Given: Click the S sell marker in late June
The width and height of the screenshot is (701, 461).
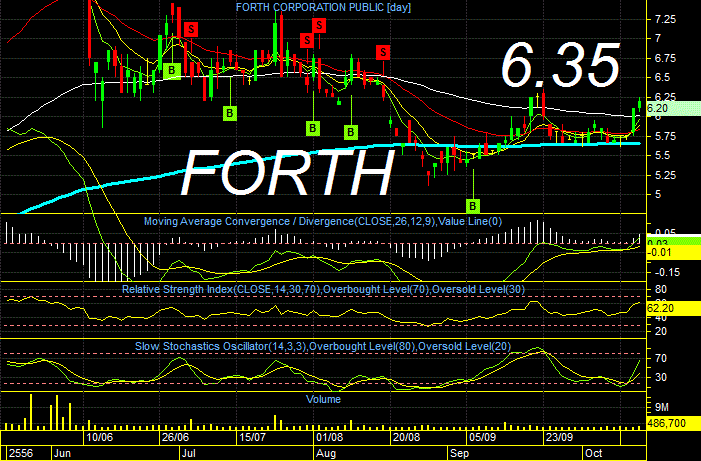Looking at the screenshot, I should coord(191,30).
